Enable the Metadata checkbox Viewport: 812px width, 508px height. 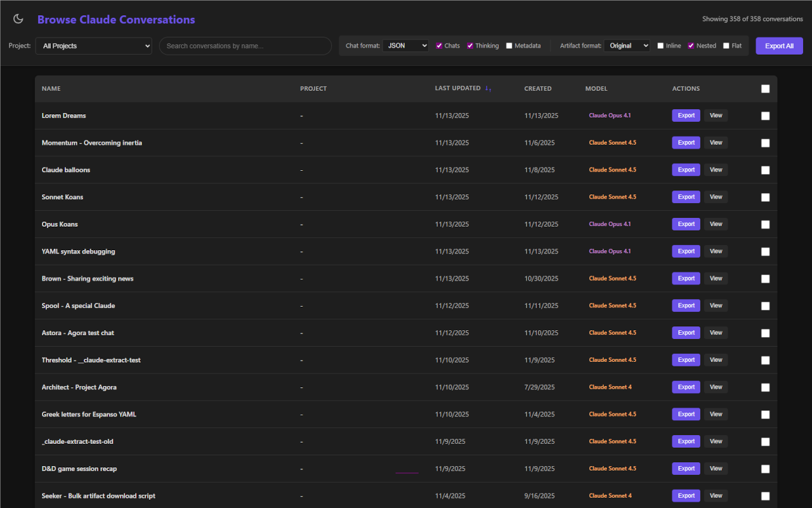[x=509, y=46]
